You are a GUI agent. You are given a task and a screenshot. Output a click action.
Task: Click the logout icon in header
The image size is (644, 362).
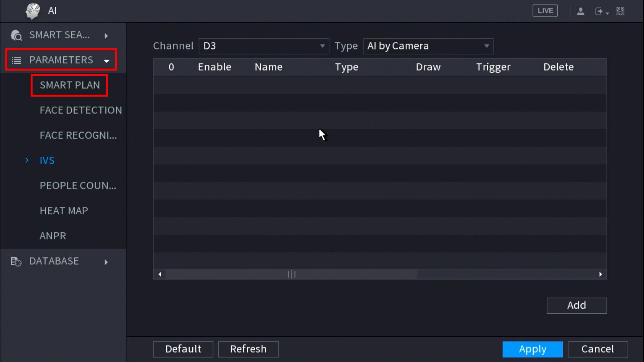(x=600, y=12)
